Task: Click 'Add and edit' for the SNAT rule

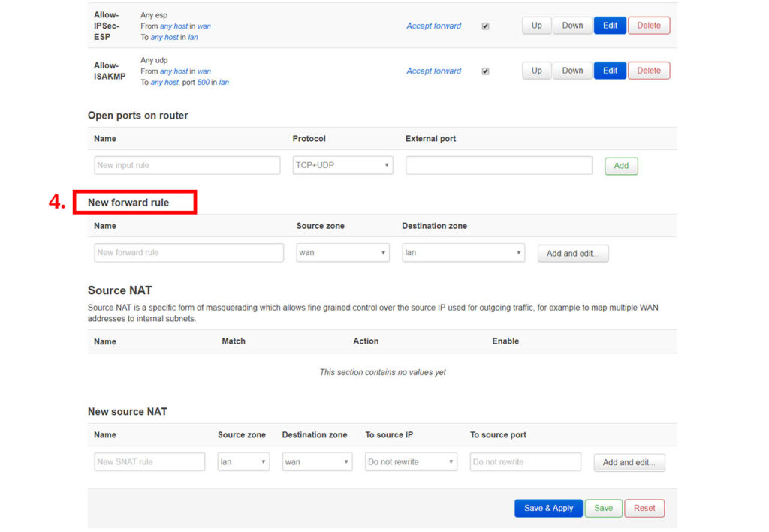Action: (629, 462)
